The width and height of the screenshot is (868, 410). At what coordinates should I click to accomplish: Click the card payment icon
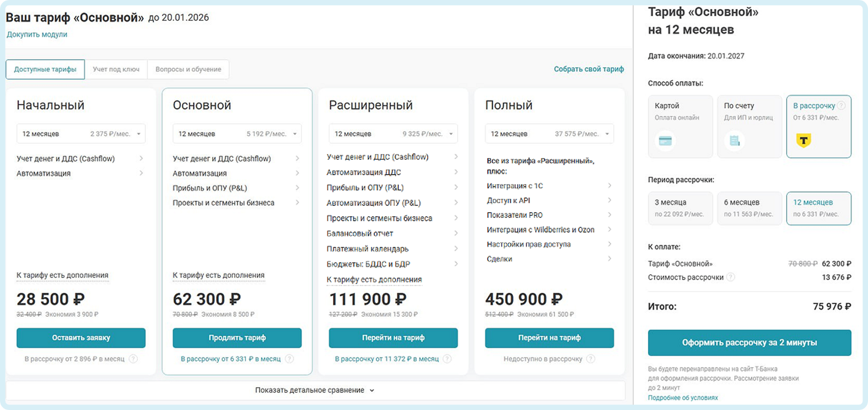click(x=665, y=141)
